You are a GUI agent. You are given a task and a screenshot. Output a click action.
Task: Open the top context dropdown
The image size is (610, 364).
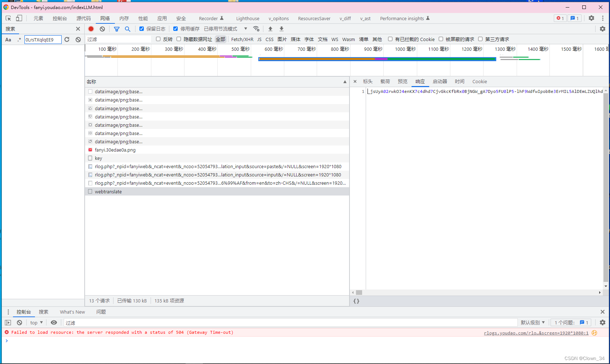point(36,323)
